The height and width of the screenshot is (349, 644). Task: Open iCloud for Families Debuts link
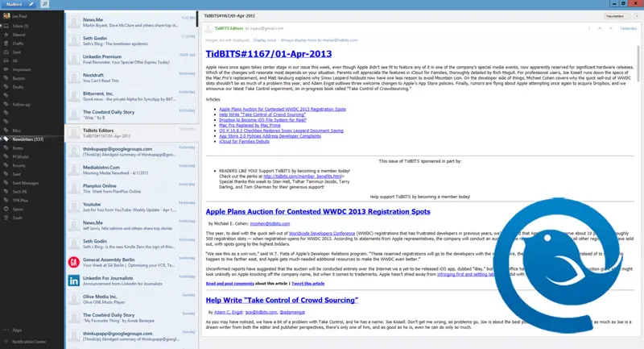click(244, 141)
